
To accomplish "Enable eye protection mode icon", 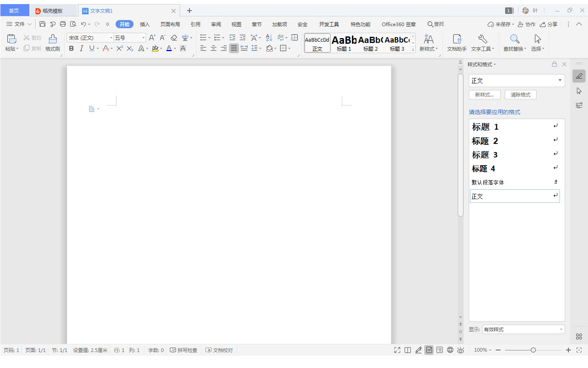I will (461, 350).
